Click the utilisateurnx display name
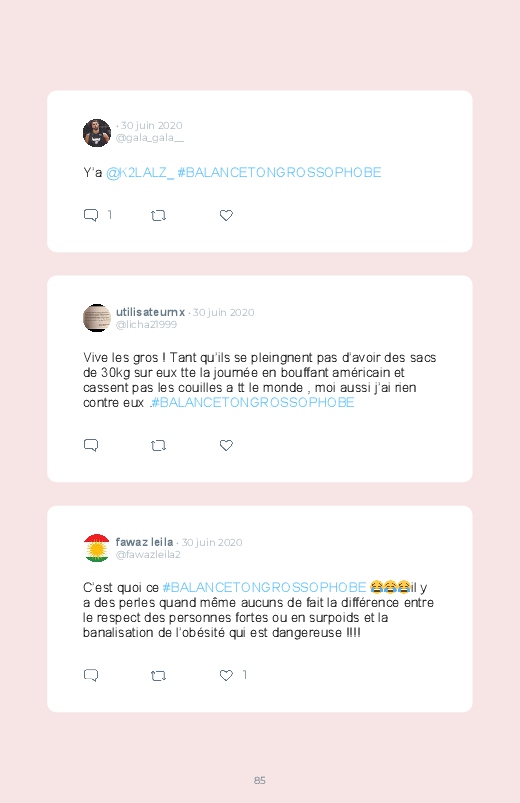 pos(150,312)
